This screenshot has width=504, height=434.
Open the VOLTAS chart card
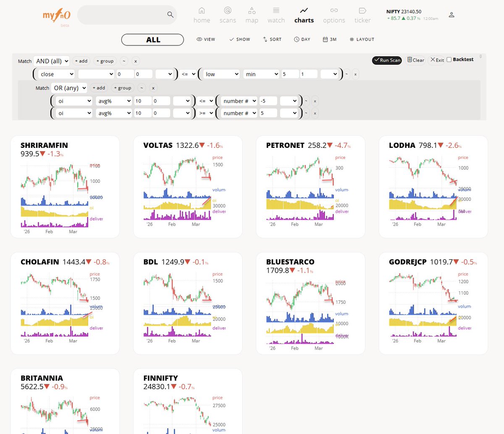click(188, 187)
